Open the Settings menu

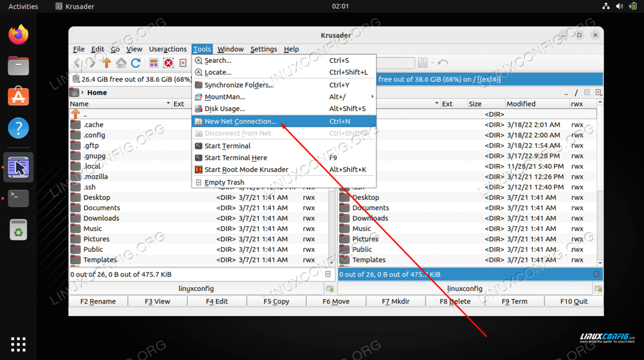point(264,49)
